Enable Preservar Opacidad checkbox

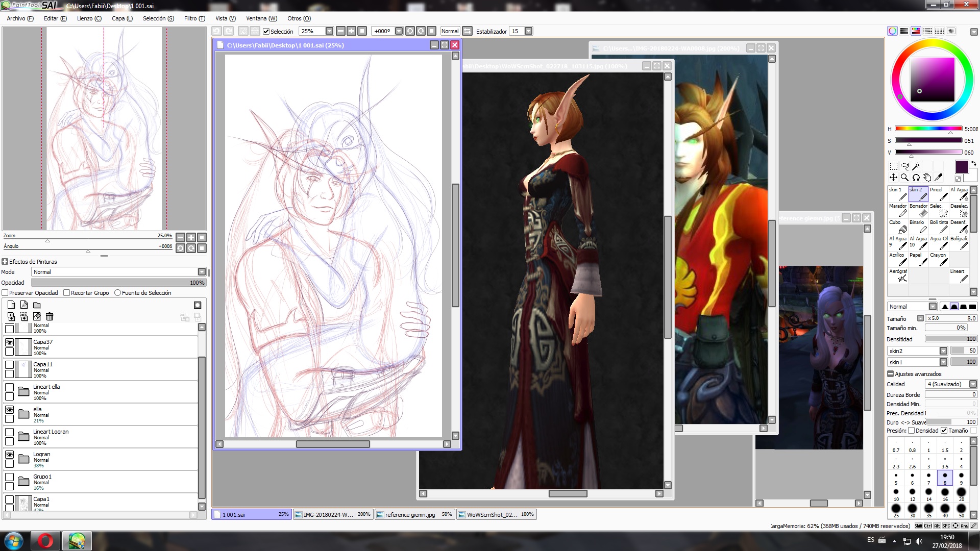click(x=5, y=293)
